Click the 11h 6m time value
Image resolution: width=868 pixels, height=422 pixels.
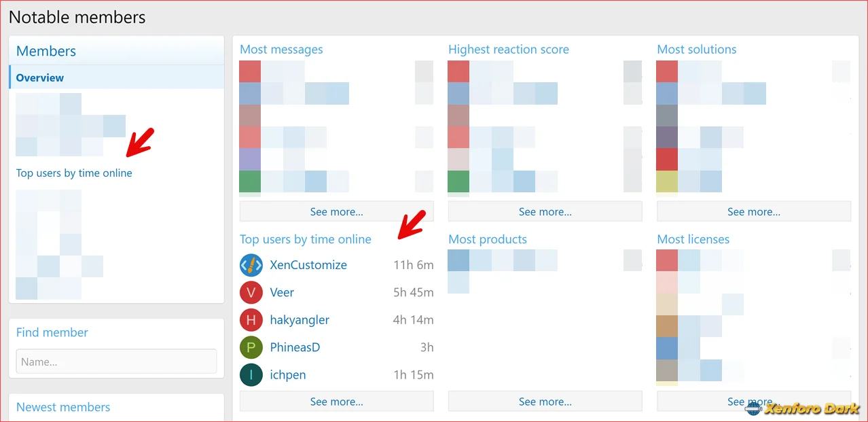click(413, 265)
